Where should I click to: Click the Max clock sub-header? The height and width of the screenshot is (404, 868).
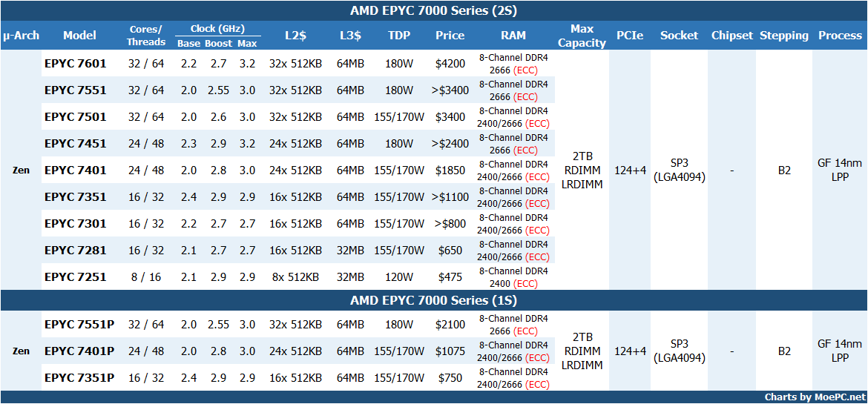click(247, 44)
